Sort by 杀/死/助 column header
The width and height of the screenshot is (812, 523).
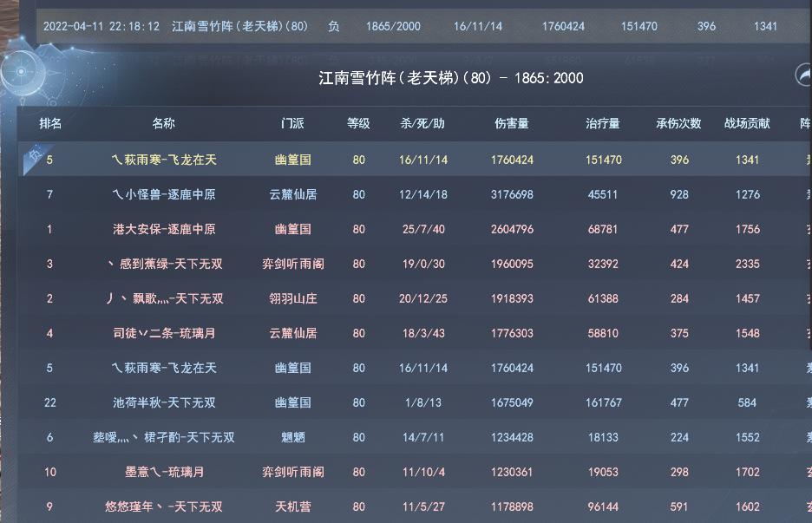click(422, 123)
